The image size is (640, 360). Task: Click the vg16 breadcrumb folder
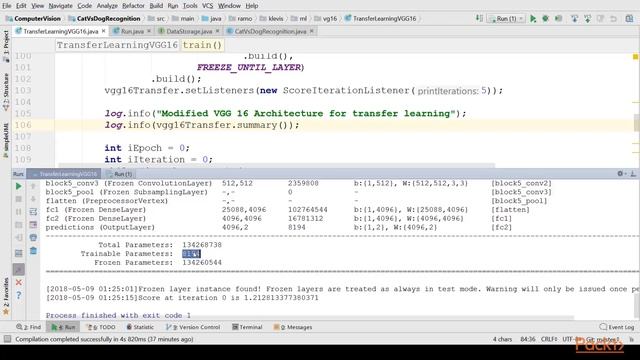pyautogui.click(x=326, y=19)
